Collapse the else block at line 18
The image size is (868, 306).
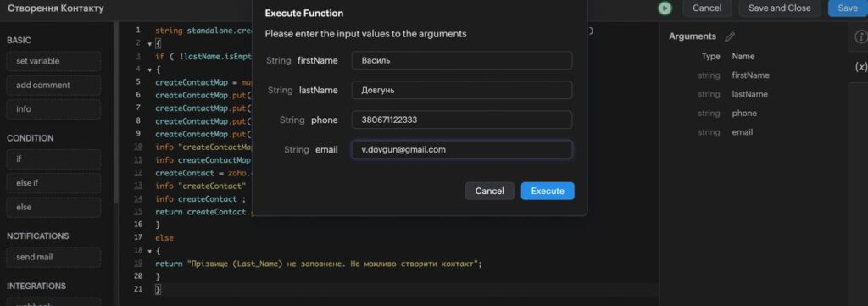150,251
